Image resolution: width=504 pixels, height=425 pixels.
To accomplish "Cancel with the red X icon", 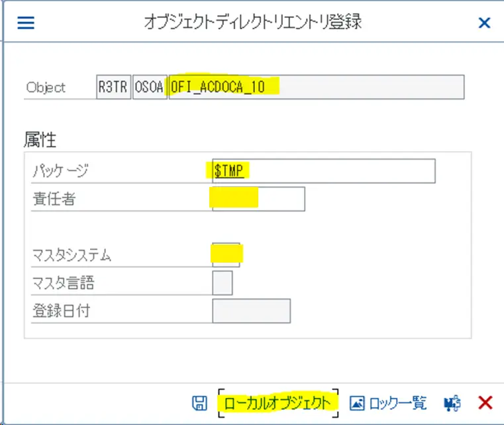I will (485, 403).
